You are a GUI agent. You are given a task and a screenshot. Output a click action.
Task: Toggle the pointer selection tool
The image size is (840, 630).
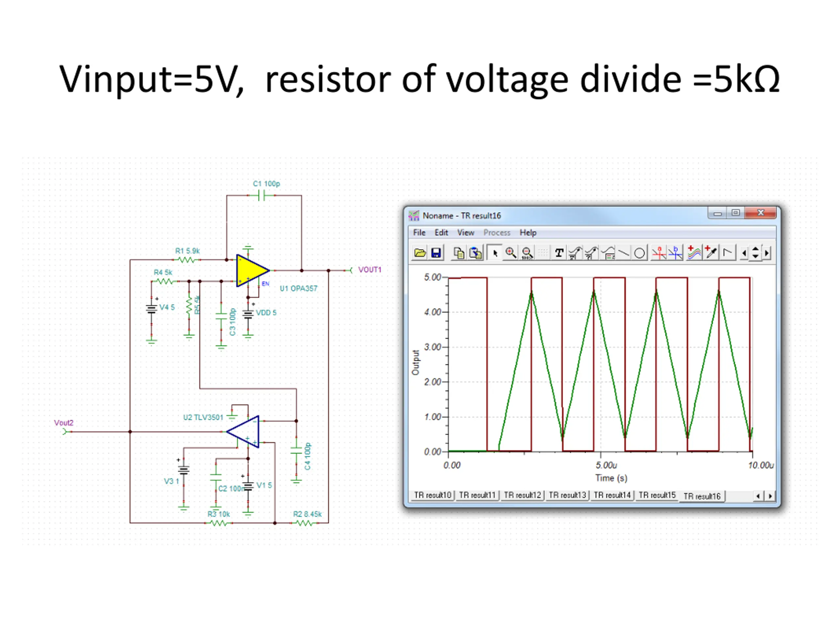[495, 253]
